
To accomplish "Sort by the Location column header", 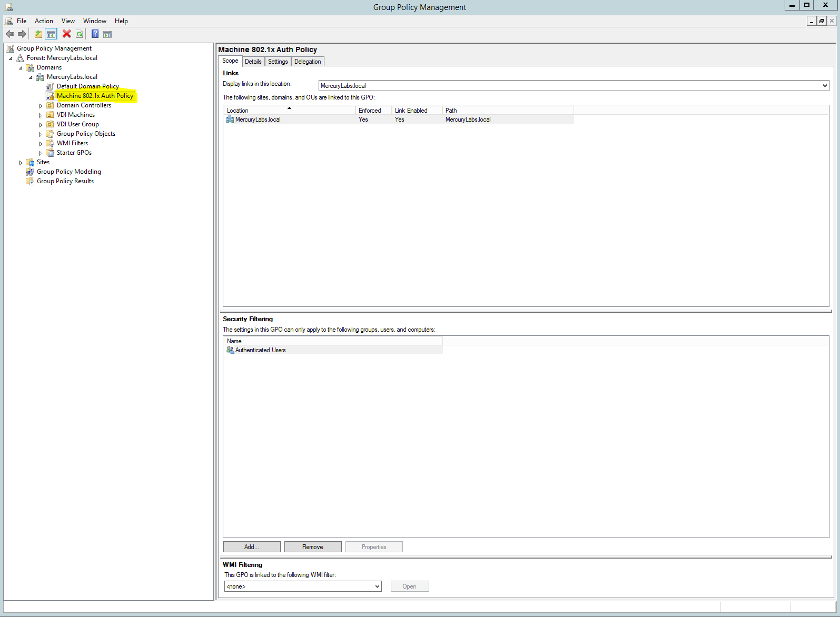I will (289, 111).
